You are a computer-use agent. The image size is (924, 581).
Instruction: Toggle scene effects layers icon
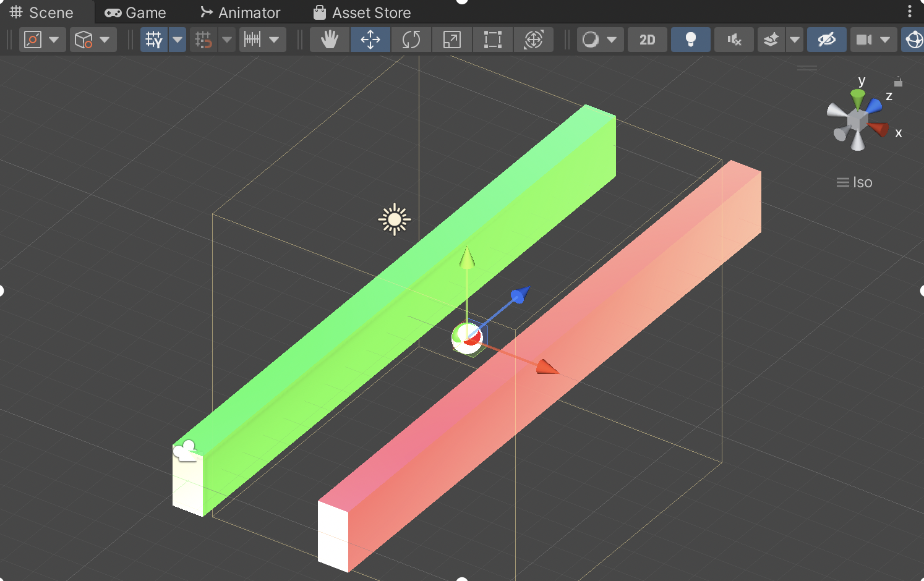click(771, 40)
